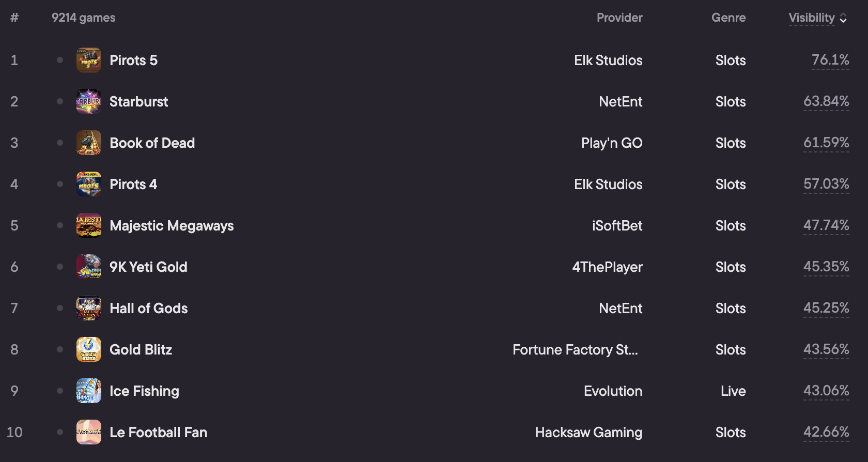The width and height of the screenshot is (868, 462).
Task: Click the Starburst game thumbnail icon
Action: click(x=89, y=101)
